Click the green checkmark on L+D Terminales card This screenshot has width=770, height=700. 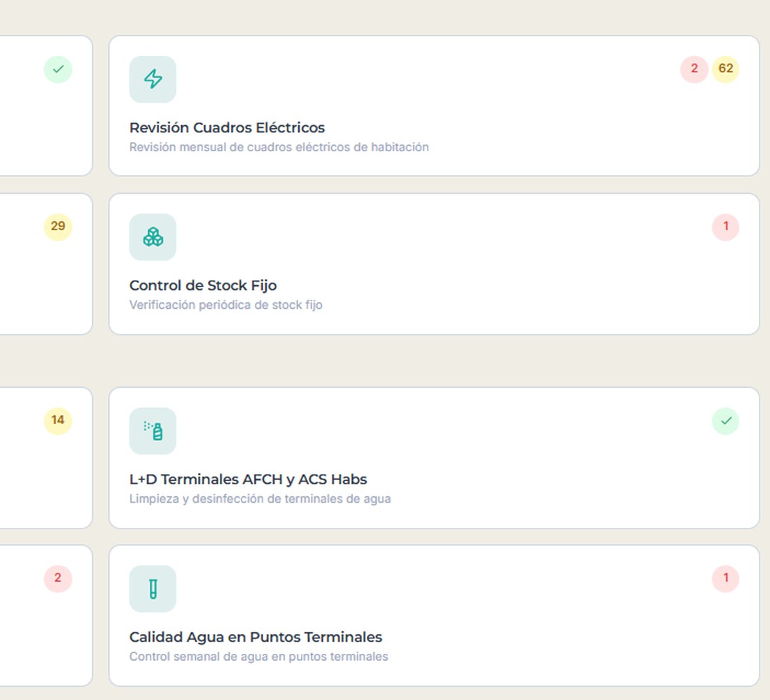725,421
